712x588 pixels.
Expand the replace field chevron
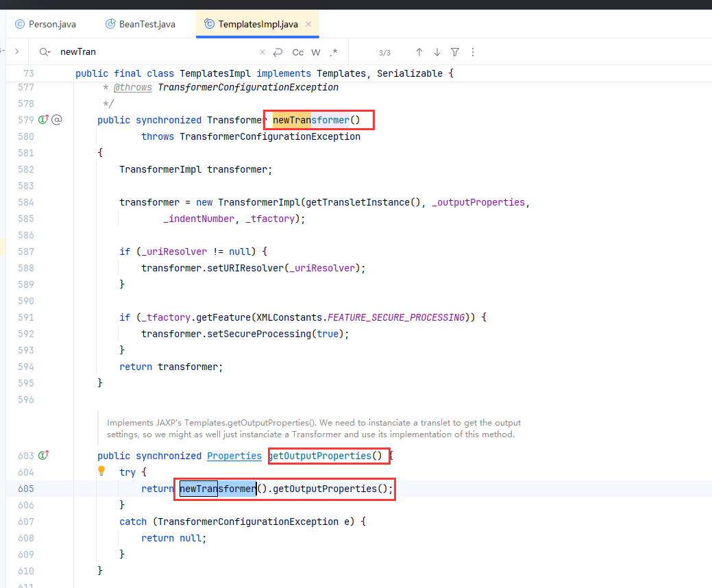[x=16, y=52]
